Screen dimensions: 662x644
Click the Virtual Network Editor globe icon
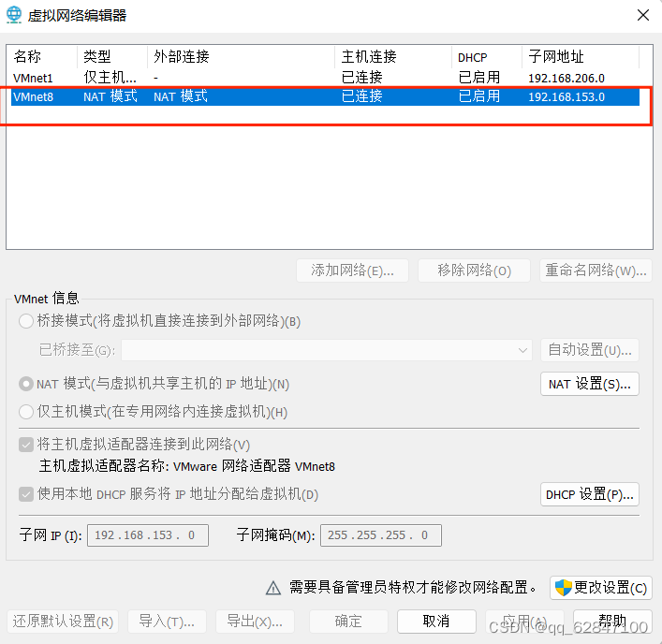tap(13, 15)
